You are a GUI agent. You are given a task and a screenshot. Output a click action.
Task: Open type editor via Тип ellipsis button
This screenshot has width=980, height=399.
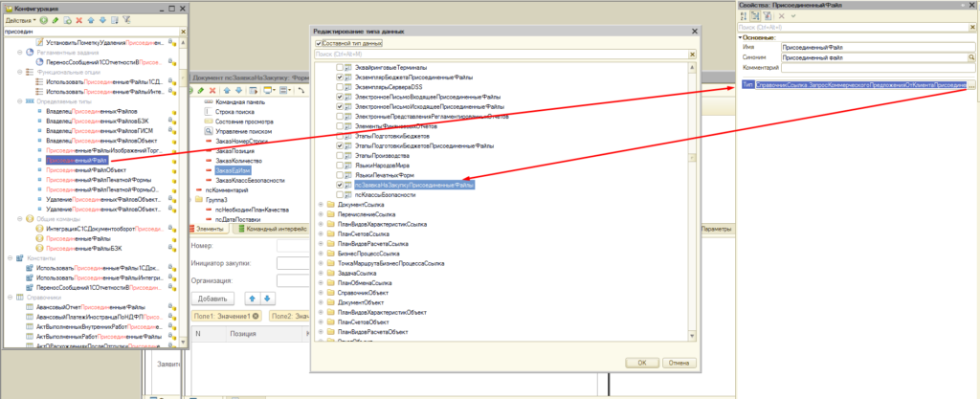(x=970, y=85)
